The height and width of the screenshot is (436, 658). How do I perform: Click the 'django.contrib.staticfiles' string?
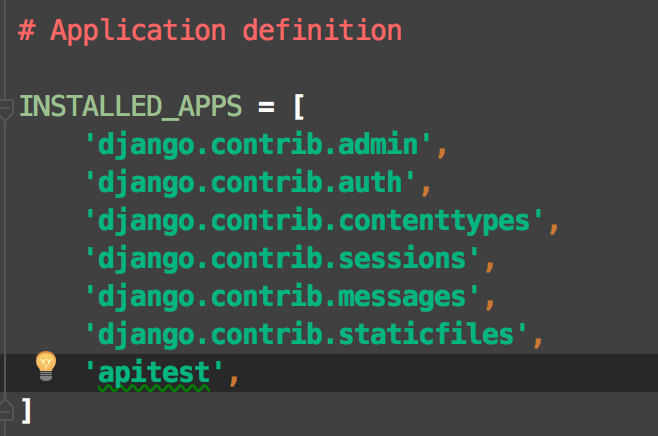click(x=306, y=334)
